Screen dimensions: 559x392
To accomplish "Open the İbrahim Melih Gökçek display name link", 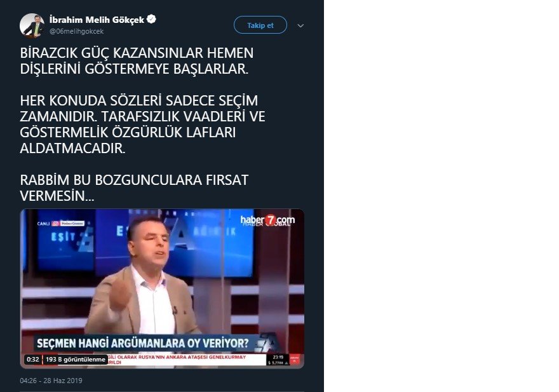I will coord(97,20).
